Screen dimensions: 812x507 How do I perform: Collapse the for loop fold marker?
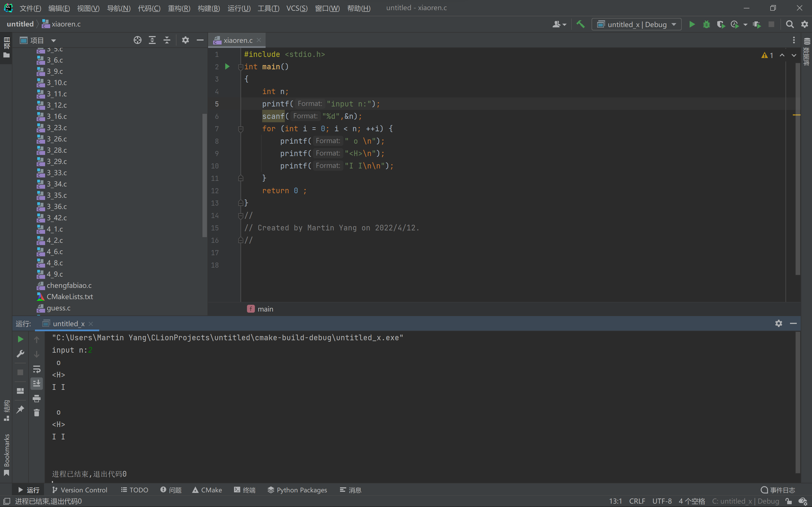point(240,129)
